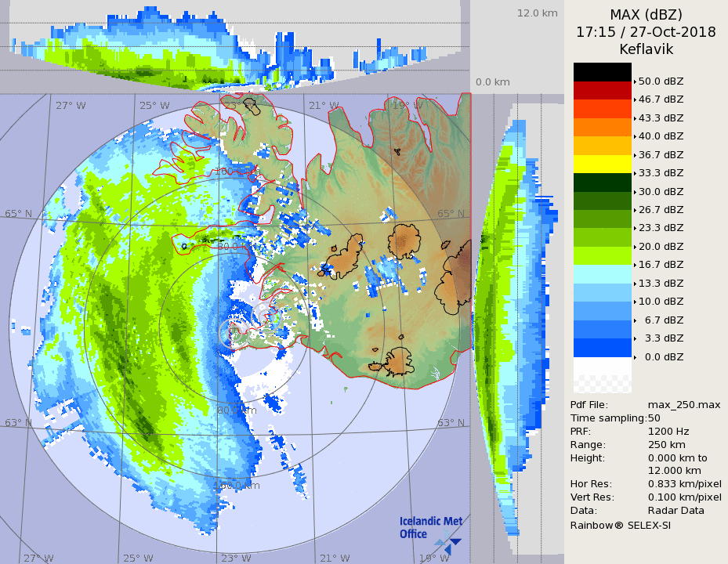Click the 1200 Hz PRF value
The width and height of the screenshot is (728, 564).
(x=668, y=431)
